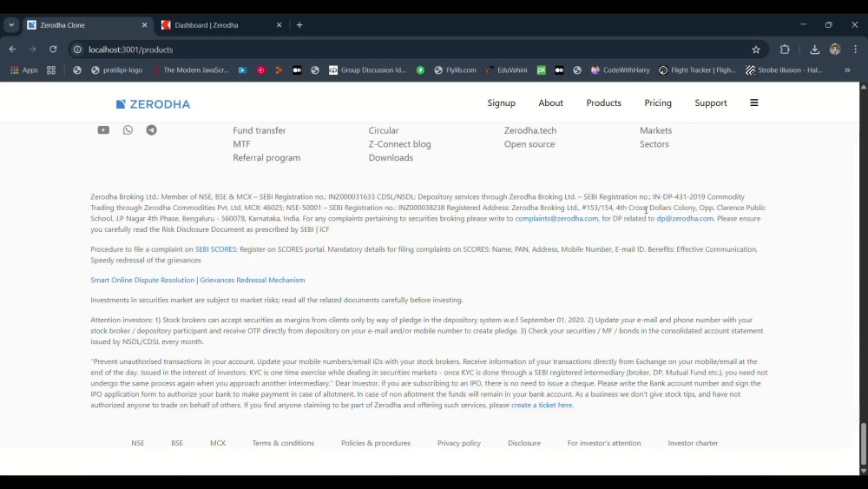Open the Strobe Illusion bookmark
The image size is (868, 489).
(784, 70)
